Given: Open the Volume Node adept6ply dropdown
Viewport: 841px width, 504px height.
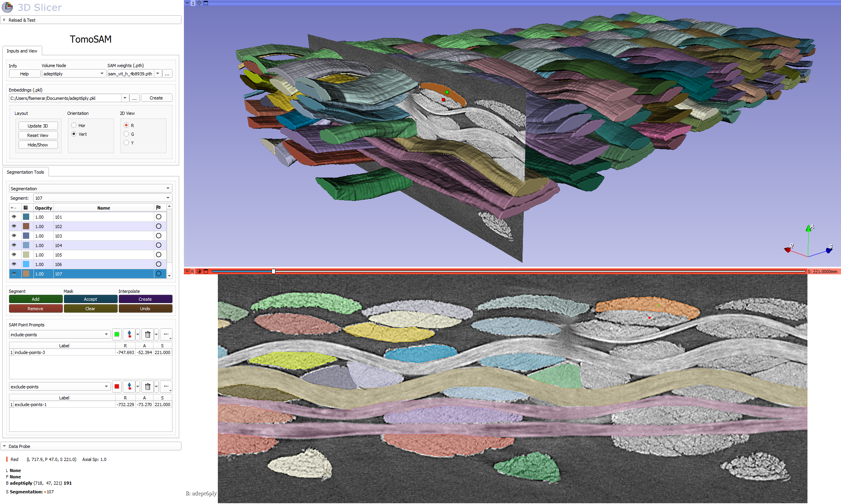Looking at the screenshot, I should pos(74,73).
